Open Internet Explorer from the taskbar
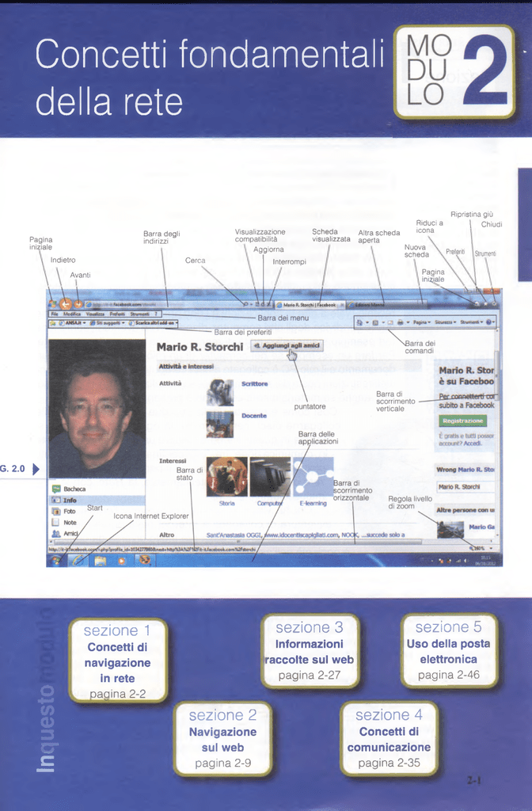The image size is (532, 811). [78, 560]
